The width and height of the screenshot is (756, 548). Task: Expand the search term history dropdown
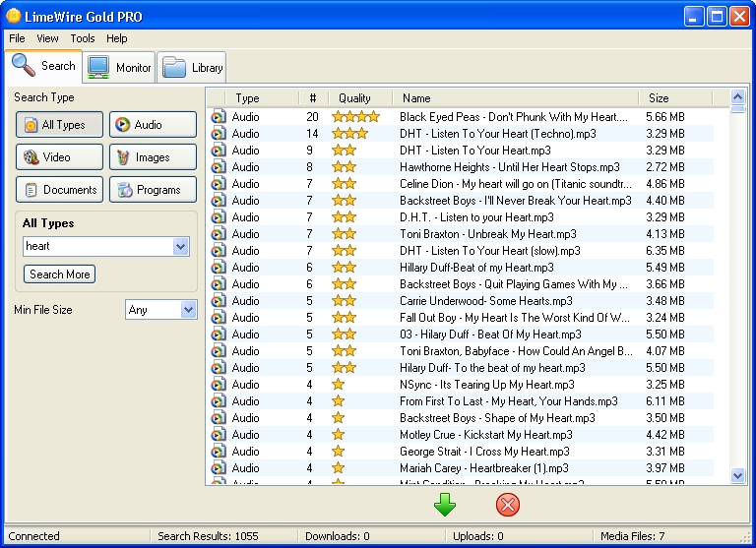(x=180, y=247)
